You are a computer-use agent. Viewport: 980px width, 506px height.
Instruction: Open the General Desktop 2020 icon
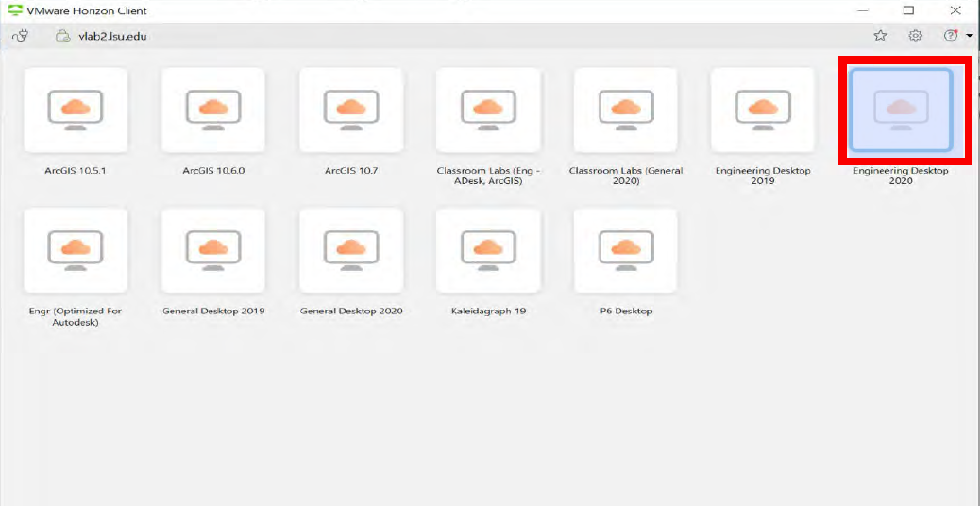tap(350, 251)
